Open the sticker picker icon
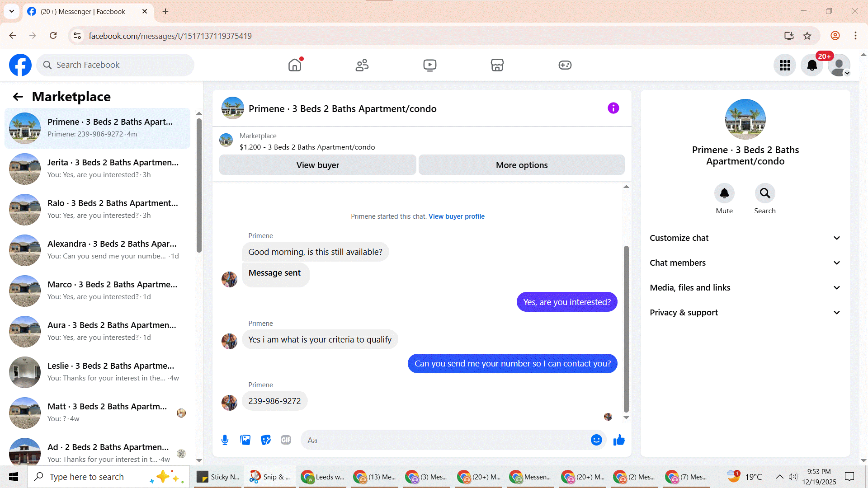868x488 pixels. click(266, 440)
